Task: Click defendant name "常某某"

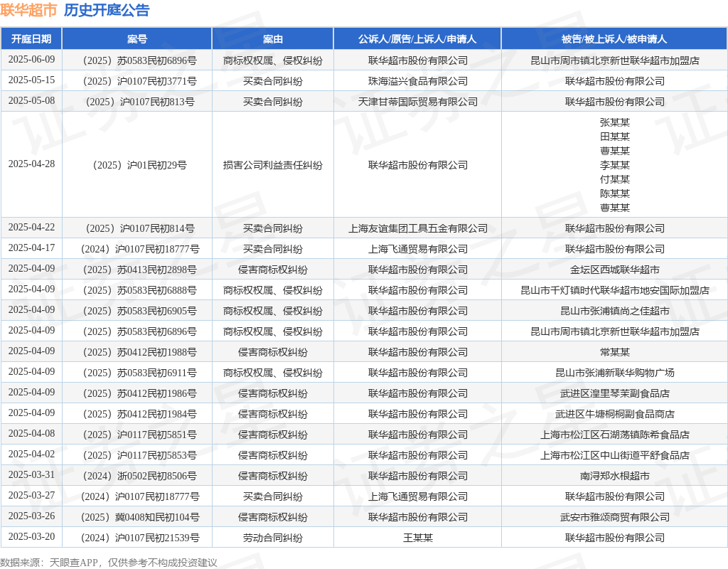Action: [615, 352]
